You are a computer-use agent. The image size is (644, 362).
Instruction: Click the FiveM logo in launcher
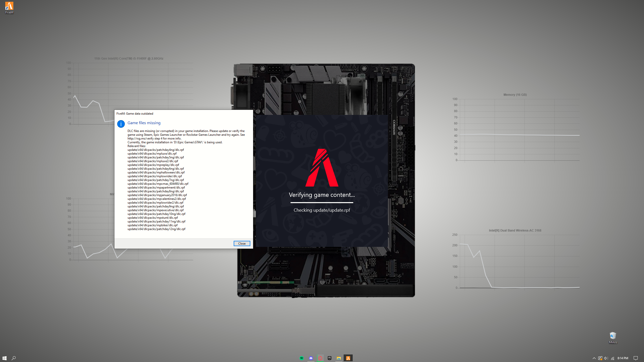(x=322, y=168)
